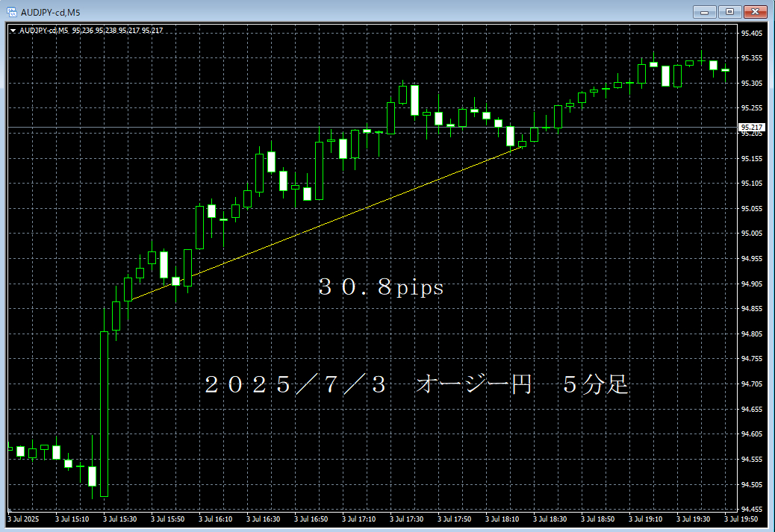Click the AUDJPY-cd,M5 title bar text
The width and height of the screenshot is (775, 532).
point(51,11)
